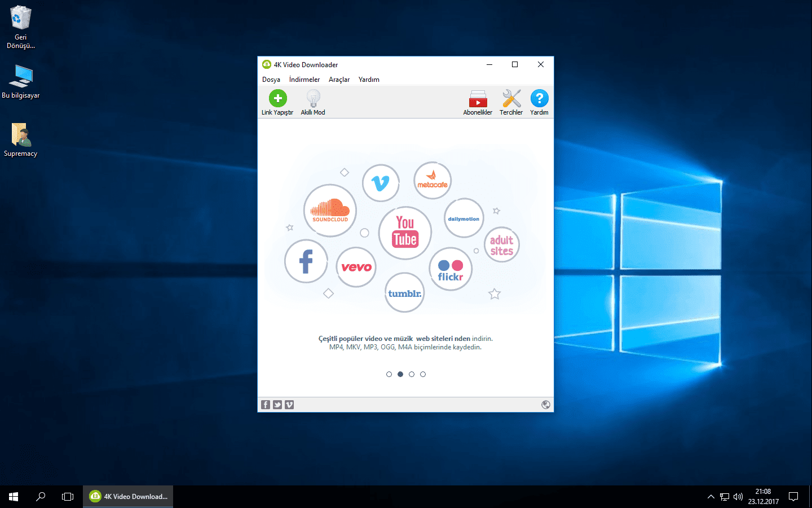Select the Supremacy folder desktop icon
This screenshot has height=508, width=812.
tap(21, 140)
